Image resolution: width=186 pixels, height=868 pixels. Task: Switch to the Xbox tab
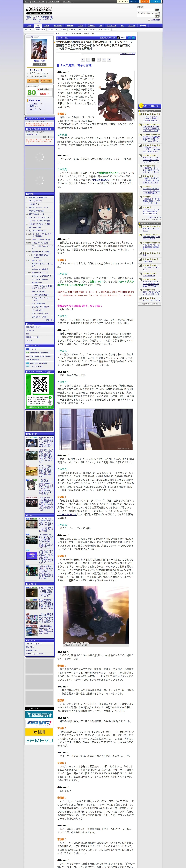click(x=47, y=26)
